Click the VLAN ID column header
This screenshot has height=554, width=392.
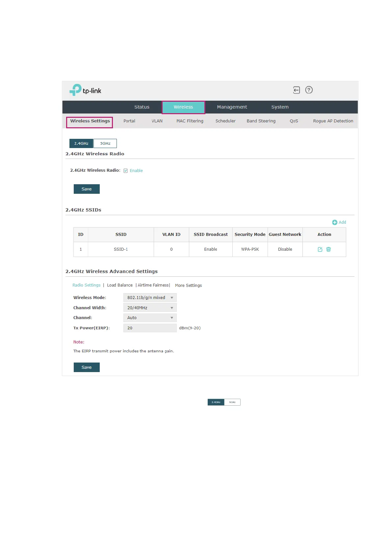(171, 235)
